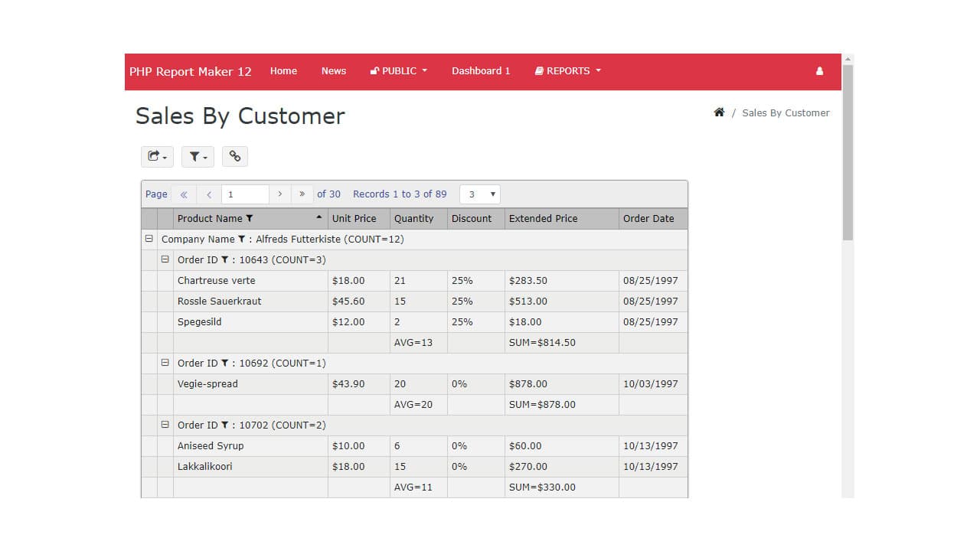Toggle the sort arrow on Product Name header
980x551 pixels.
pos(318,217)
